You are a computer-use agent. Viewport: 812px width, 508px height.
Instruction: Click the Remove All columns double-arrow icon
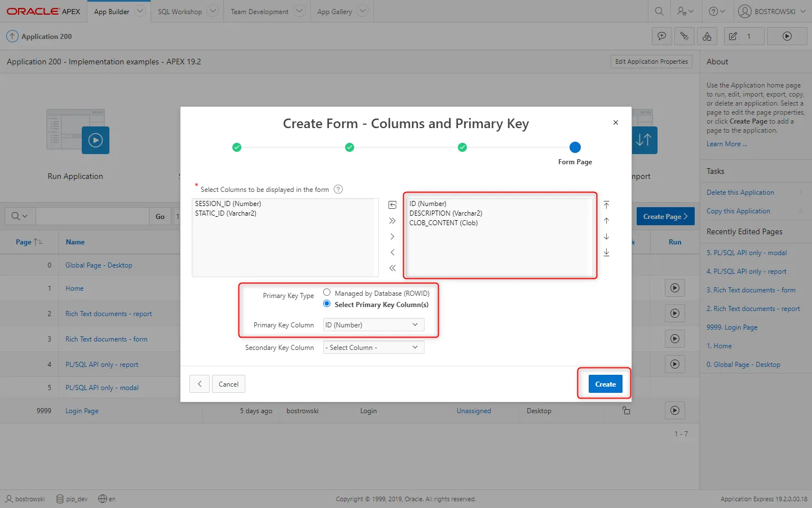click(392, 268)
